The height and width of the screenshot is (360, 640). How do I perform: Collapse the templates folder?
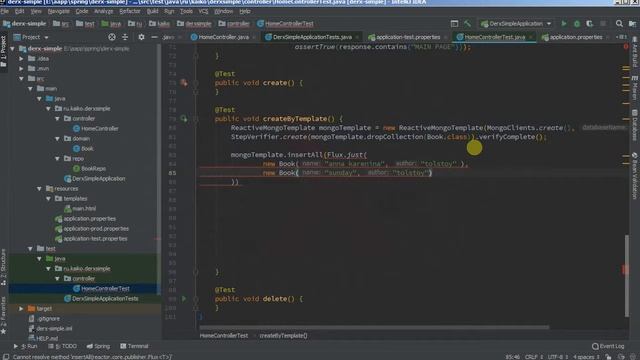pos(48,199)
